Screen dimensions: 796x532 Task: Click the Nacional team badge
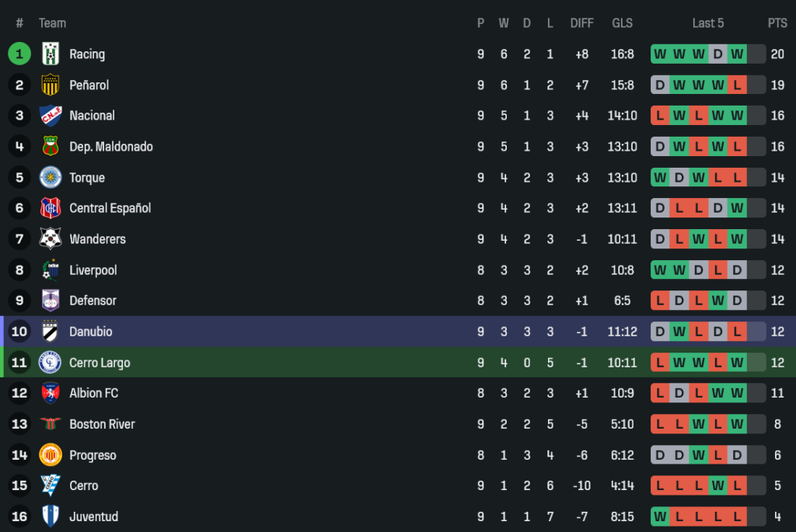[51, 116]
